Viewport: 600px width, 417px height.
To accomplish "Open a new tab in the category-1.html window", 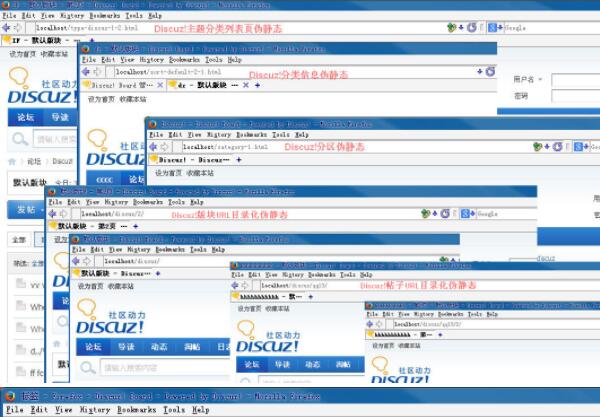I will tap(239, 160).
